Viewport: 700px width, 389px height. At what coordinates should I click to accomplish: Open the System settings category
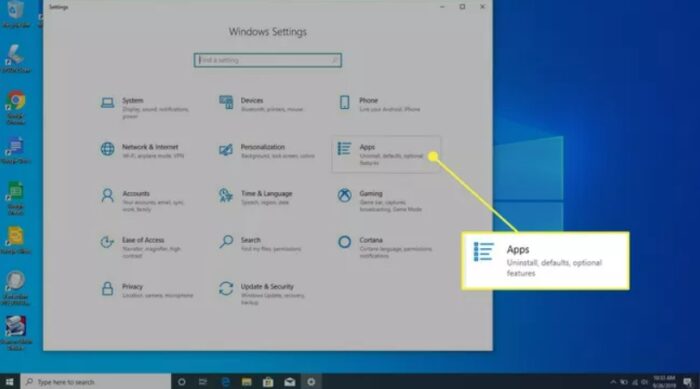[145, 108]
